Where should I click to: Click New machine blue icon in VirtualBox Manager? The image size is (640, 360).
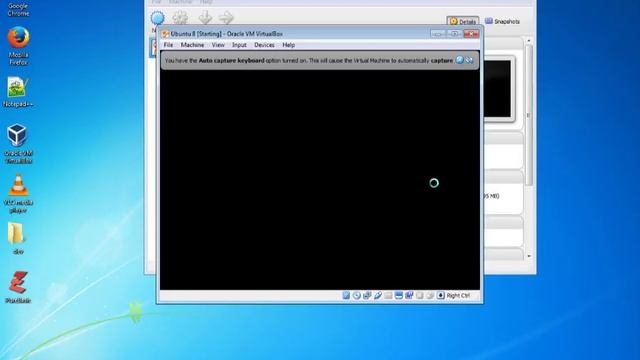158,18
